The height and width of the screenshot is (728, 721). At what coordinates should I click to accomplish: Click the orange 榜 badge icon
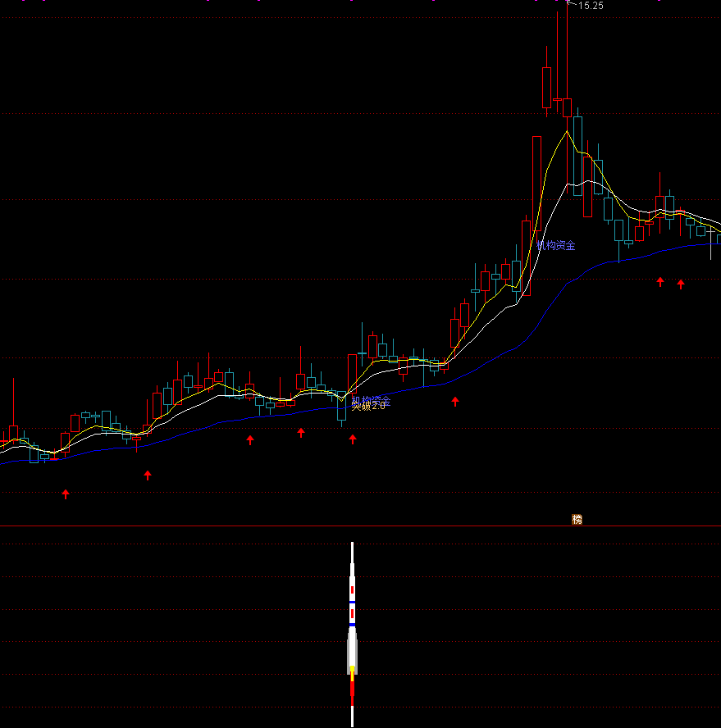(577, 519)
